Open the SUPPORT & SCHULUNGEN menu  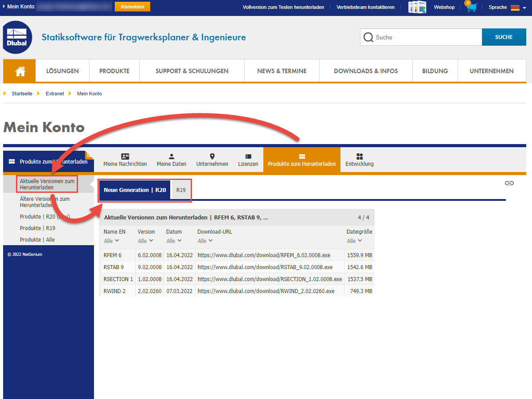click(x=192, y=71)
